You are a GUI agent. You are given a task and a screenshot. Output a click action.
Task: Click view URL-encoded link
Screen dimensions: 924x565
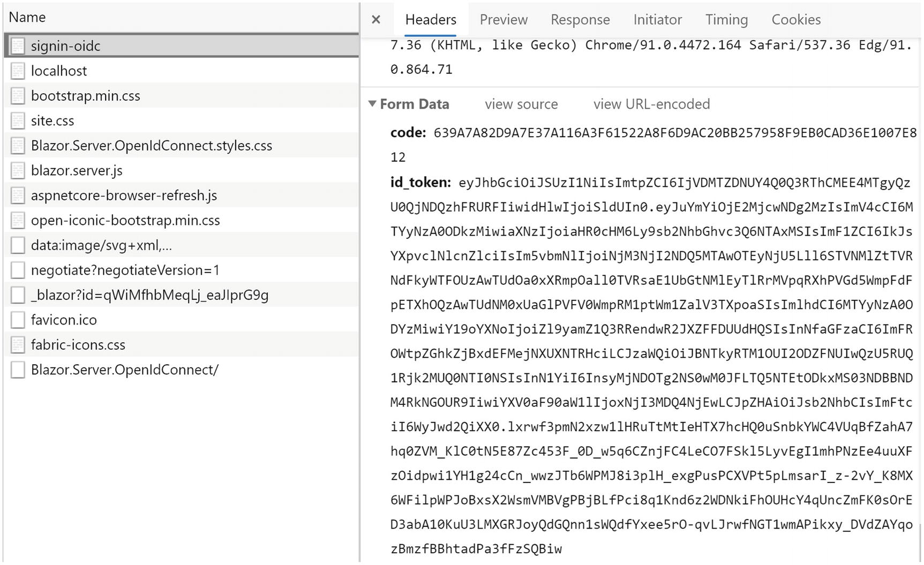(x=651, y=104)
